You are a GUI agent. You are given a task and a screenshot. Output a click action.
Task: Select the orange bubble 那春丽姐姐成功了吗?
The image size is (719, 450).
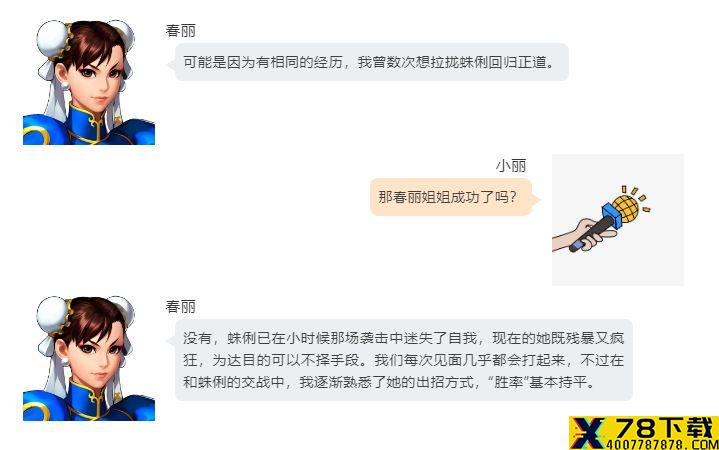pos(451,197)
